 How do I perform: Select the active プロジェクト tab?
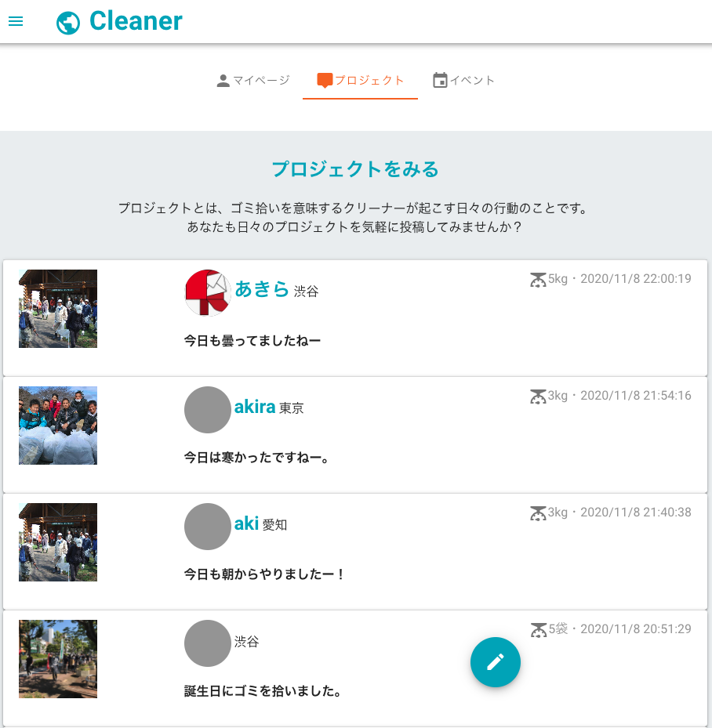(360, 79)
